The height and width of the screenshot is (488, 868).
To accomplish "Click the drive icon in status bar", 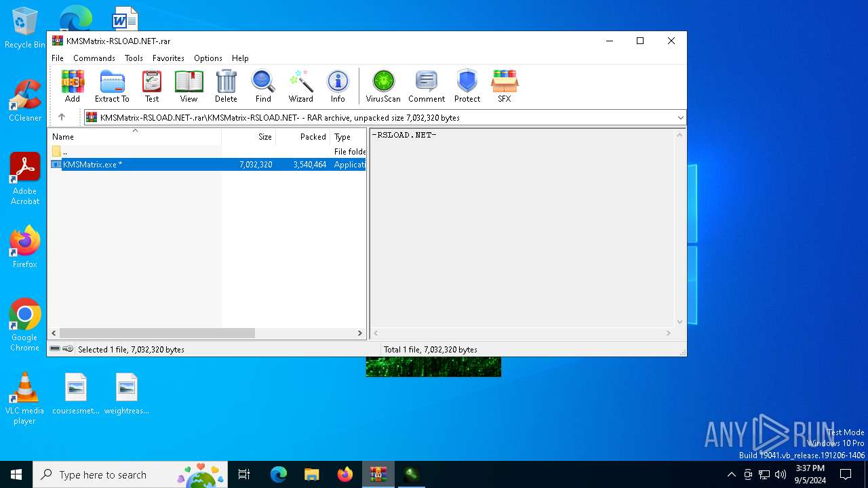I will [x=55, y=349].
